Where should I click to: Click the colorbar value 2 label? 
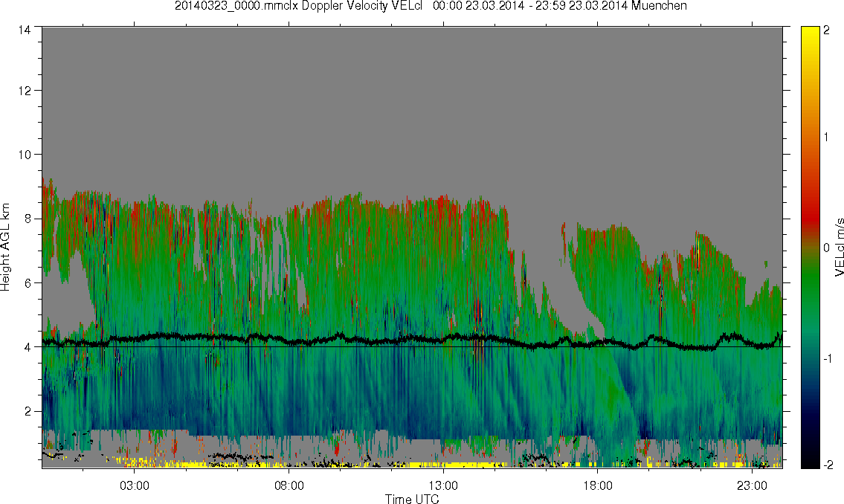[826, 30]
